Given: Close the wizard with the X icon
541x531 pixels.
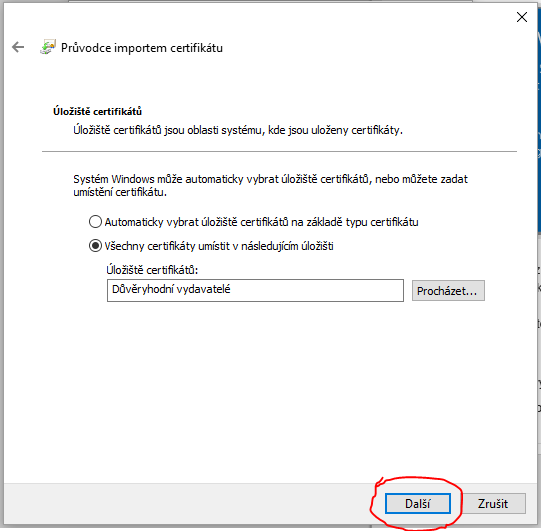Looking at the screenshot, I should pos(522,17).
